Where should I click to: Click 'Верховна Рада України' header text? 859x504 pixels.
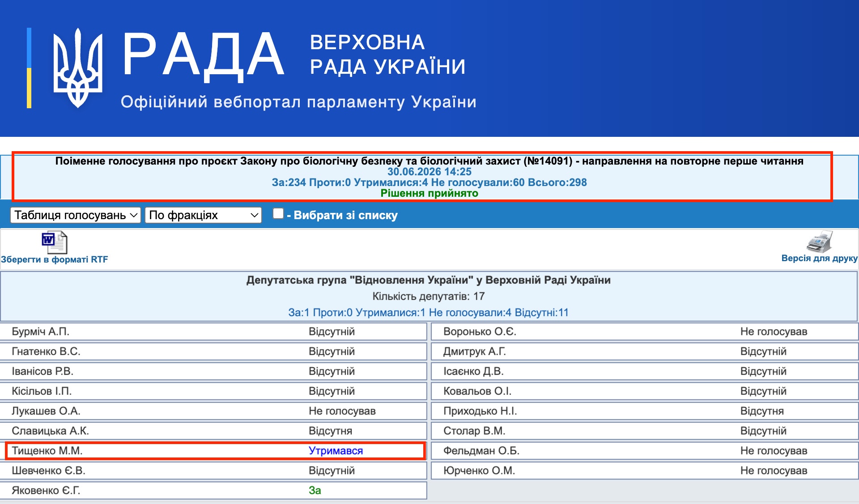(x=387, y=55)
